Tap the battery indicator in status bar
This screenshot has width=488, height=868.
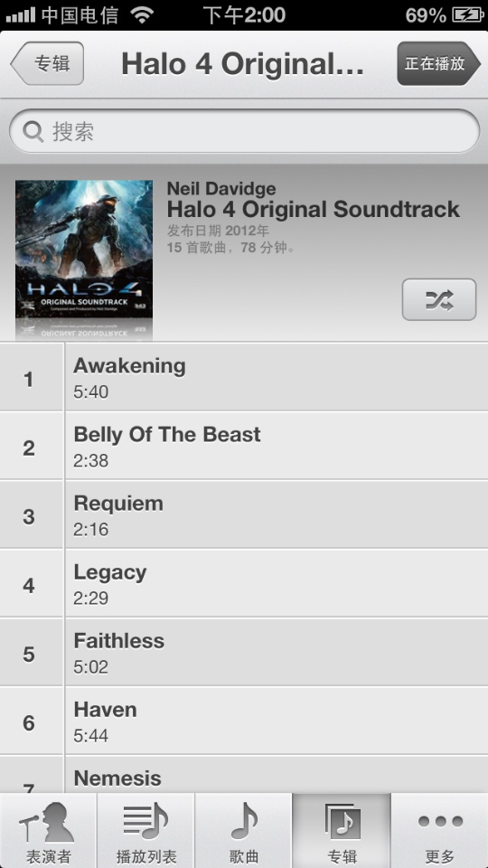point(467,15)
